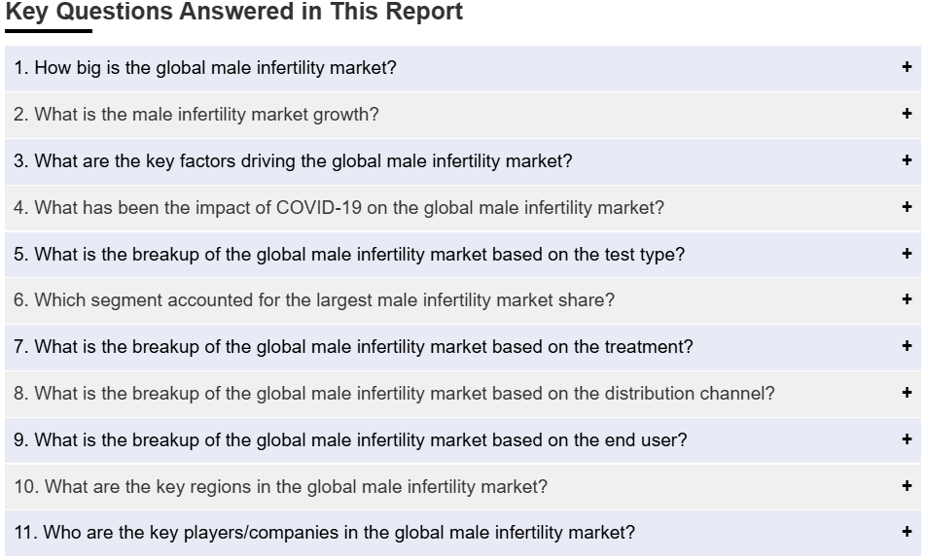Open plus icon for key players/companies question
This screenshot has height=560, width=926.
click(x=907, y=532)
